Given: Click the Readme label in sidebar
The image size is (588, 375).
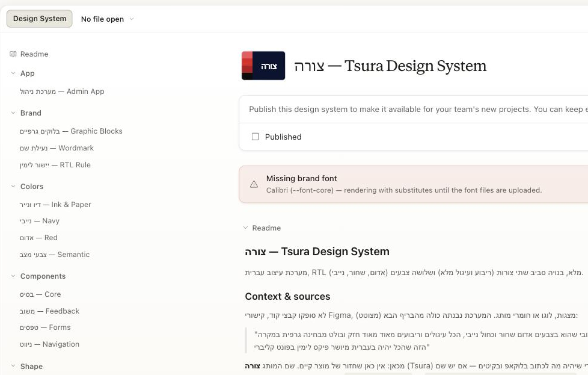Looking at the screenshot, I should coord(34,54).
